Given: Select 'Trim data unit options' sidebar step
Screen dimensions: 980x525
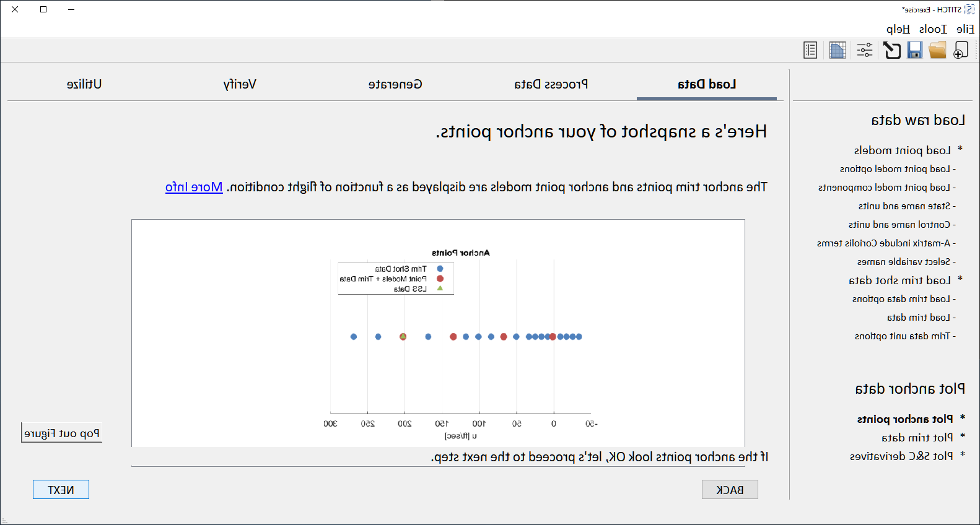Looking at the screenshot, I should tap(905, 336).
